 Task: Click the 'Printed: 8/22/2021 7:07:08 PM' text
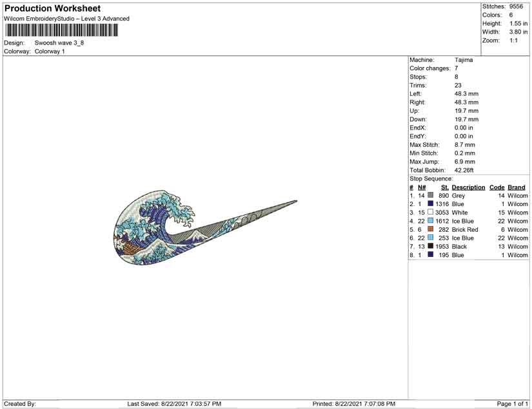tap(354, 404)
